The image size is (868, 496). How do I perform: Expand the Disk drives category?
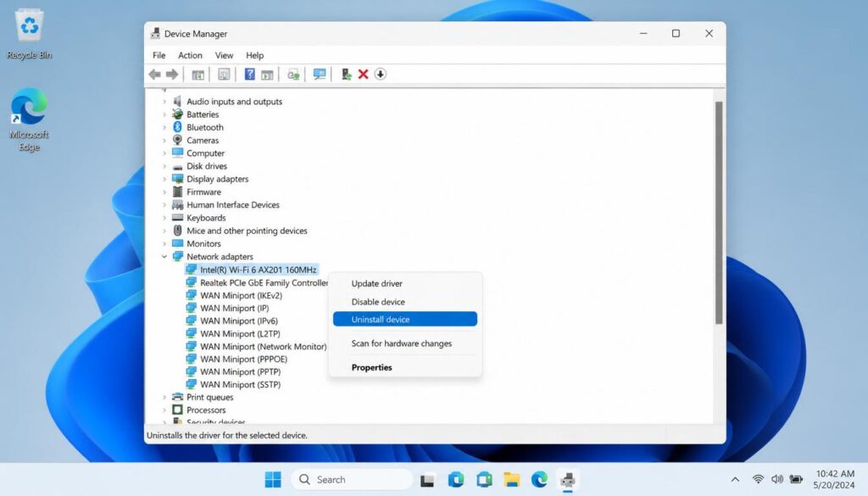point(164,166)
